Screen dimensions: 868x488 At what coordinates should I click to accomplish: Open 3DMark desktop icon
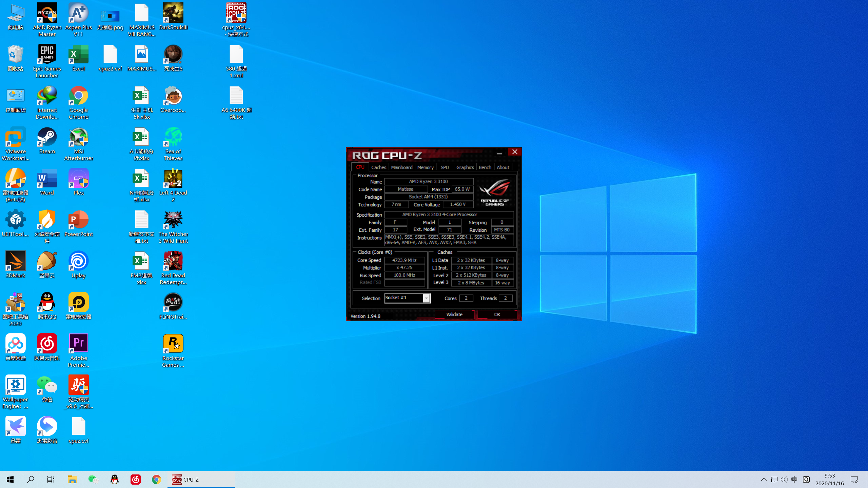tap(16, 264)
